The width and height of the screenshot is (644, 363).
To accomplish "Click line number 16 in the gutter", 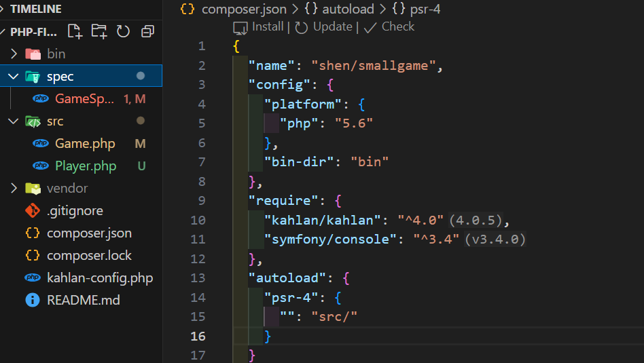I will click(198, 336).
